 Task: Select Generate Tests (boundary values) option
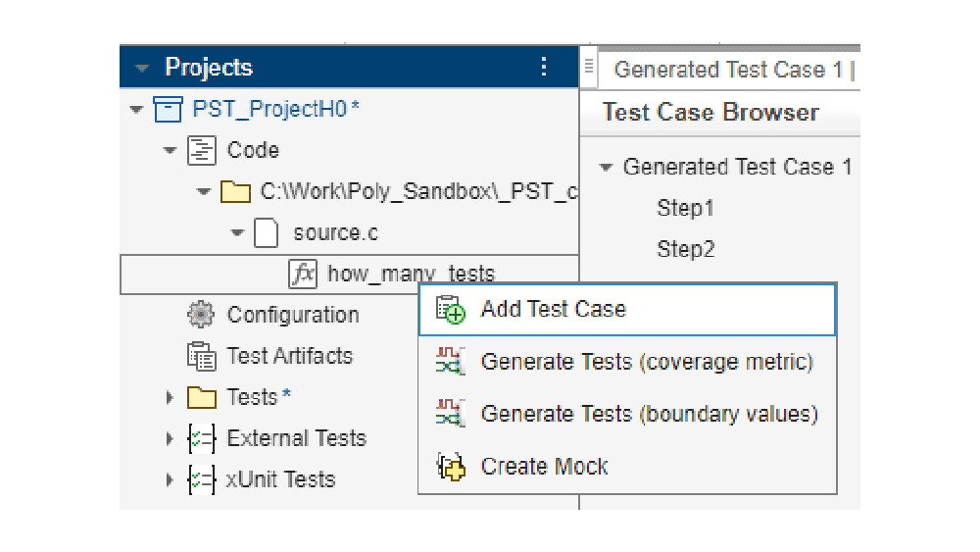[649, 414]
